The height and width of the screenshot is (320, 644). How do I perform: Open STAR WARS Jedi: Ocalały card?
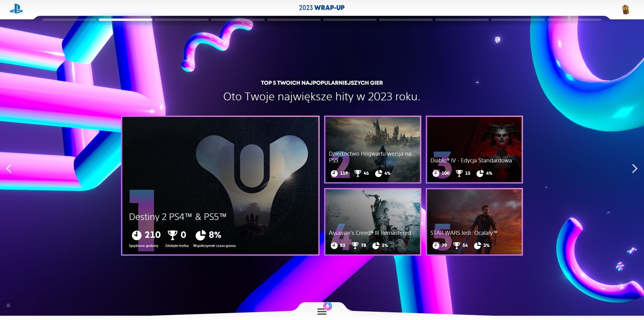click(x=474, y=222)
